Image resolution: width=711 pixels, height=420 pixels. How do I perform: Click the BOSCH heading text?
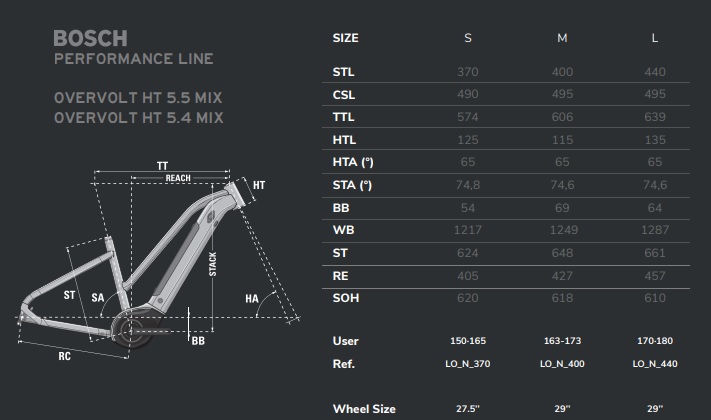90,39
